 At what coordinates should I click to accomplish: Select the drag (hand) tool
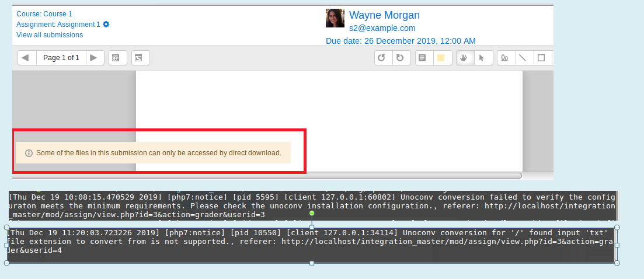(x=465, y=58)
